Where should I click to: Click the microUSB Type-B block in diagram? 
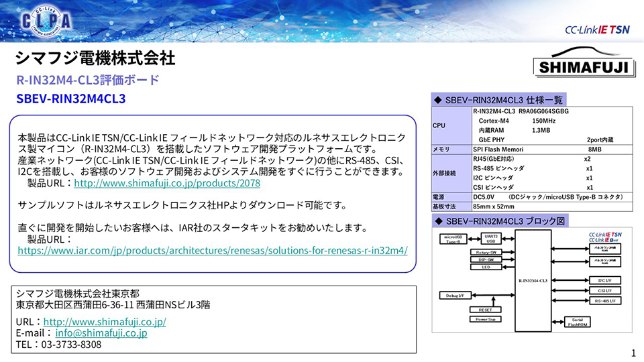[453, 239]
